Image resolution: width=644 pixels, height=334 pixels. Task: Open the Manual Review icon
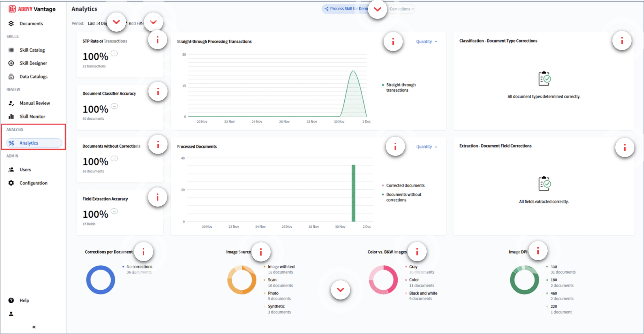click(11, 103)
